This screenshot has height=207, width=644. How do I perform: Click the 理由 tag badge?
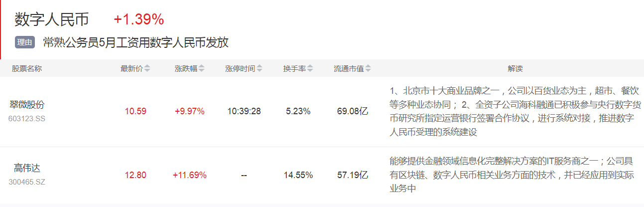(25, 42)
